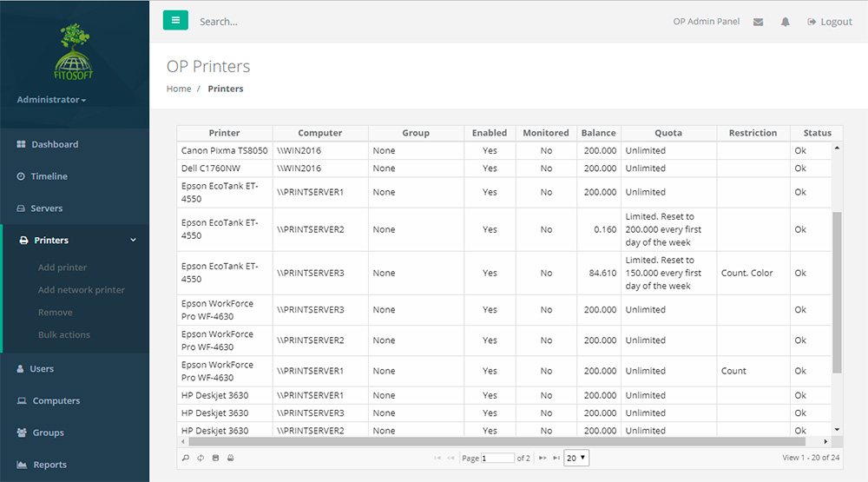Navigate to Reports in the sidebar
Screen dimensions: 868x482
(x=49, y=465)
